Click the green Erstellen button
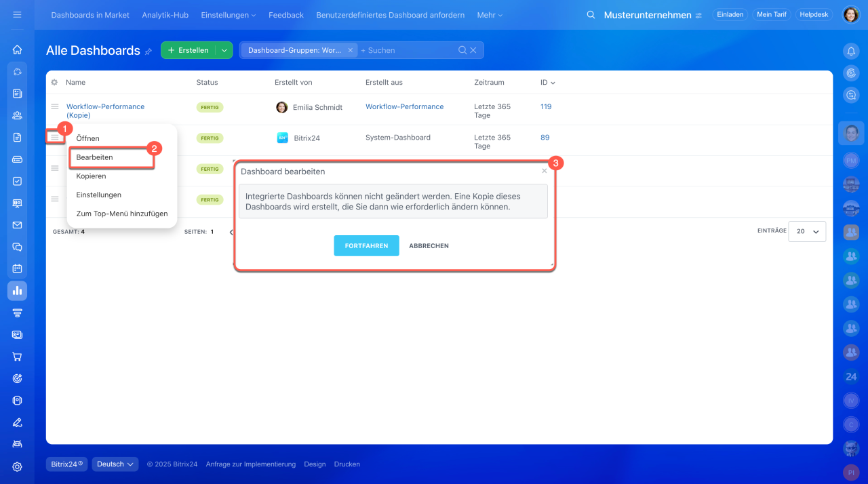 [189, 50]
